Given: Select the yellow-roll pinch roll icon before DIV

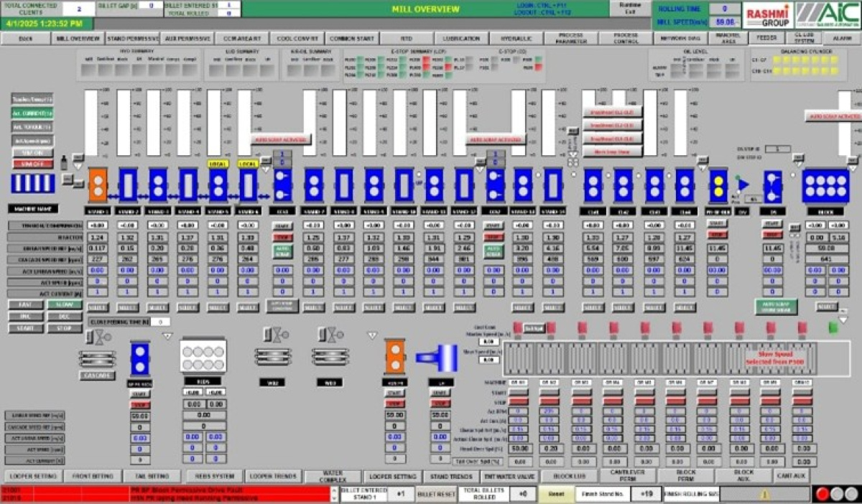Looking at the screenshot, I should pos(718,185).
